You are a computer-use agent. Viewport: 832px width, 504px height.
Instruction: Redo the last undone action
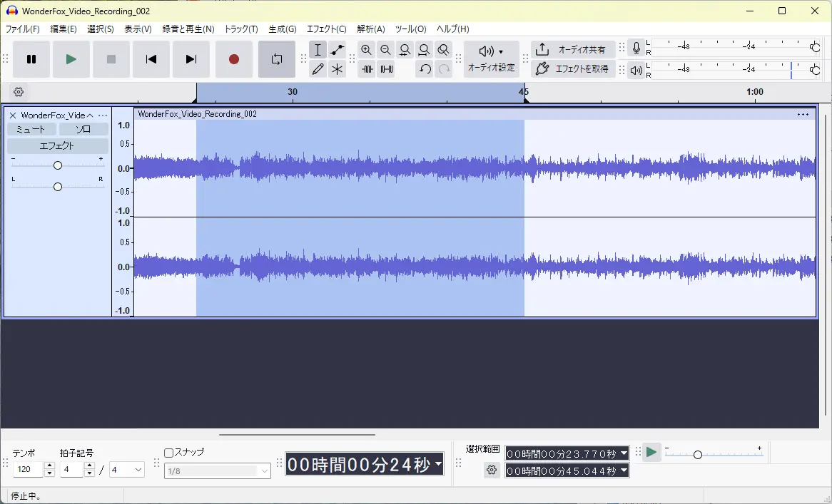[444, 69]
